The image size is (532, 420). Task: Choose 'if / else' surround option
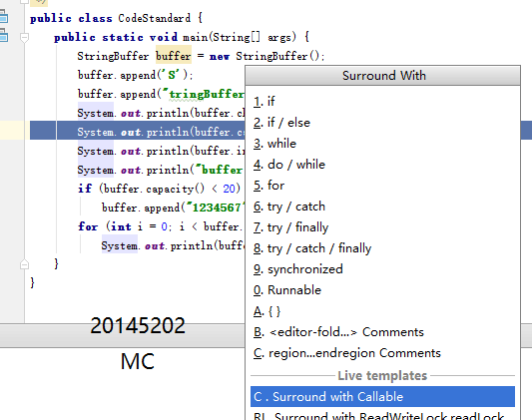(x=382, y=123)
